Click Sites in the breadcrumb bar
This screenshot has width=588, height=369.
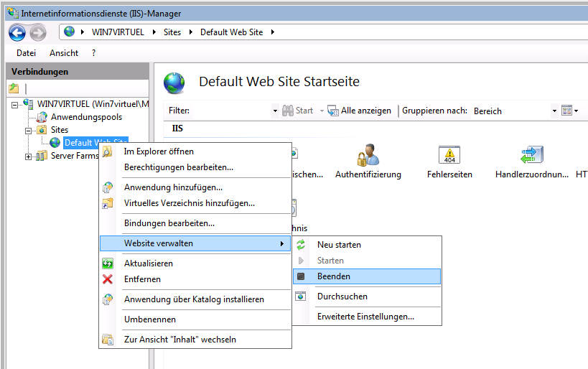tap(172, 32)
